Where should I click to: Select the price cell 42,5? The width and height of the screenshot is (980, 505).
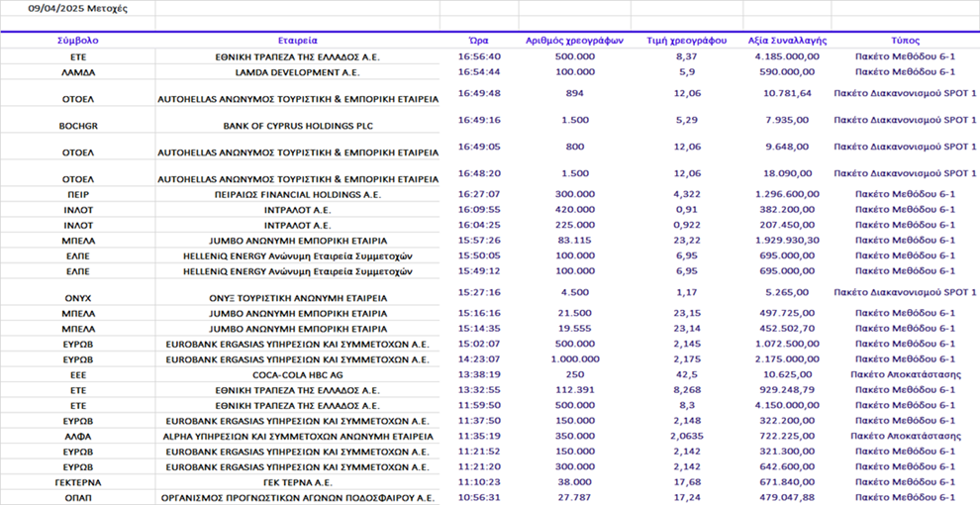(x=687, y=375)
